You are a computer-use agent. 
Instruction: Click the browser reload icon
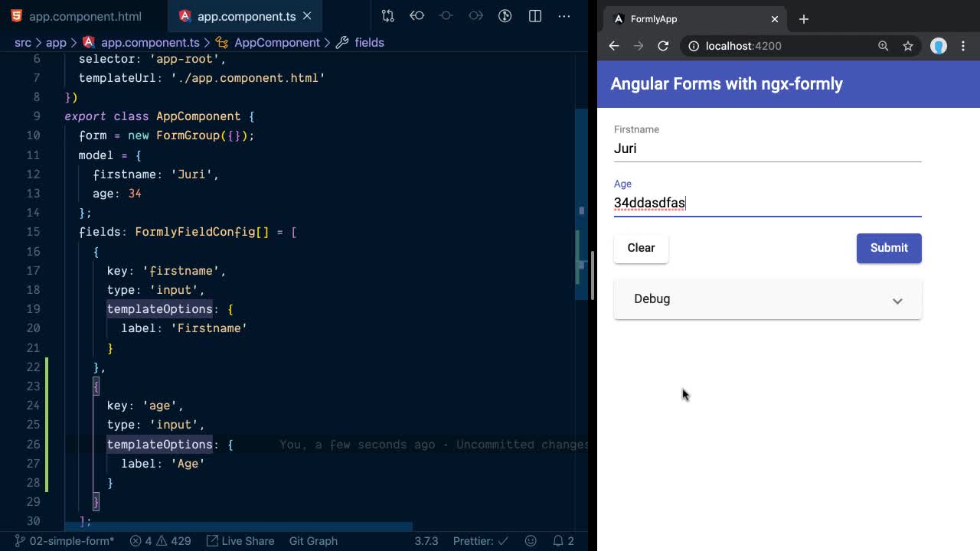(x=663, y=46)
